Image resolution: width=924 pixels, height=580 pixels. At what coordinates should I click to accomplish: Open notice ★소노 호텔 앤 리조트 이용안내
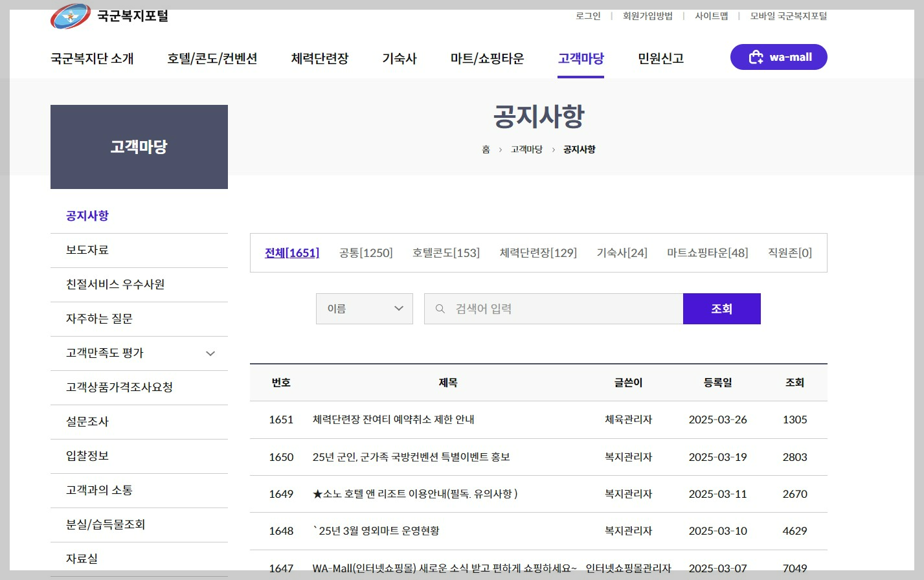pos(415,494)
